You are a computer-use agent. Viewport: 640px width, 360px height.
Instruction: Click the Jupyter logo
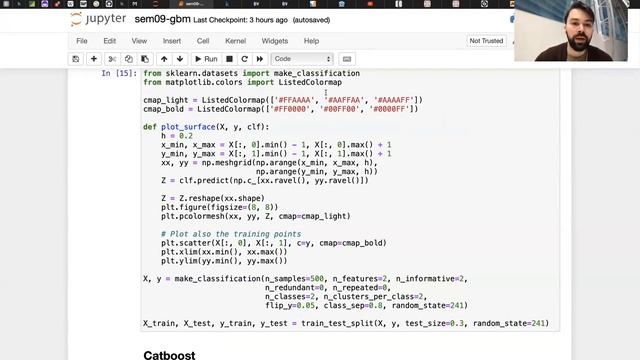[98, 19]
